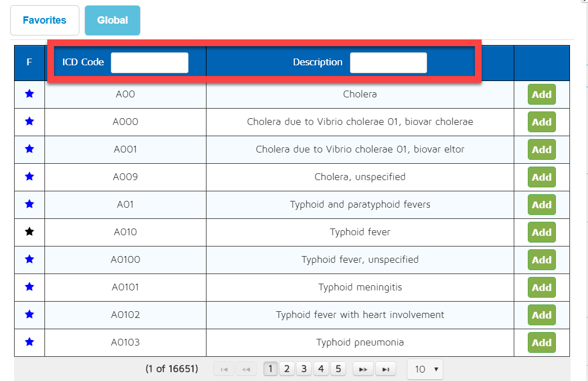Viewport: 588px width, 381px height.
Task: Add Typhoid meningitis A0101
Action: [541, 287]
